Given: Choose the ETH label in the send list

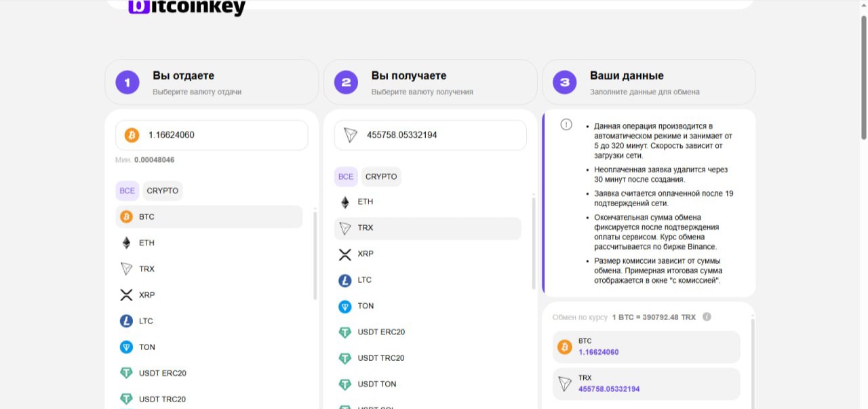Looking at the screenshot, I should (146, 243).
